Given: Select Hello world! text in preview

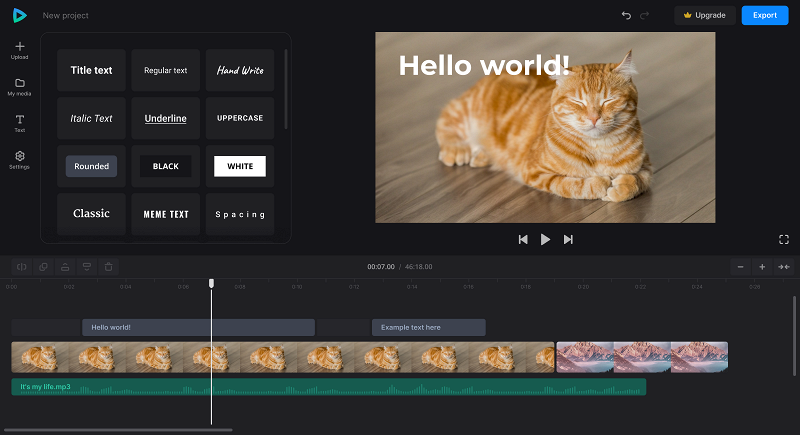Looking at the screenshot, I should point(484,66).
